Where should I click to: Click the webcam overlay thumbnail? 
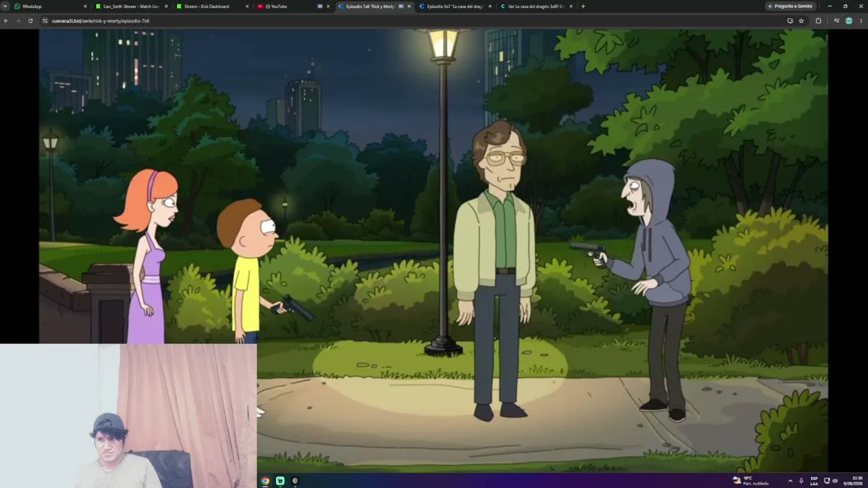pos(128,415)
